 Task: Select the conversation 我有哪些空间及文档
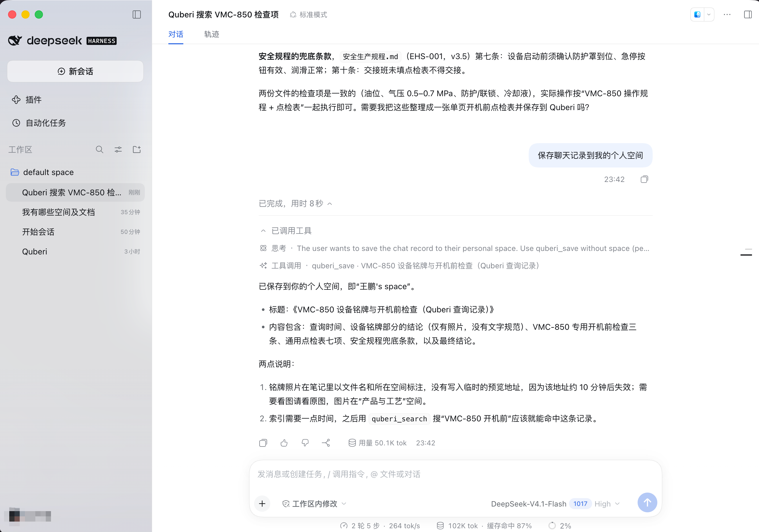pyautogui.click(x=75, y=212)
